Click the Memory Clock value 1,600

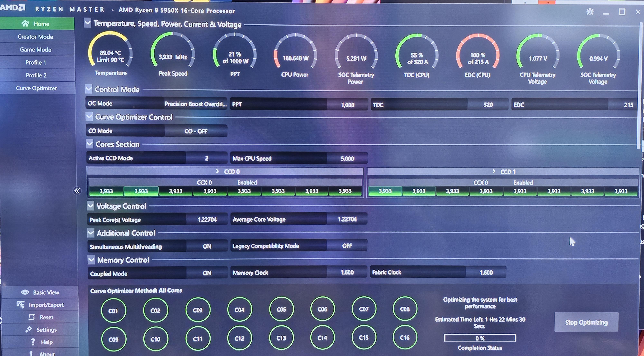[347, 272]
